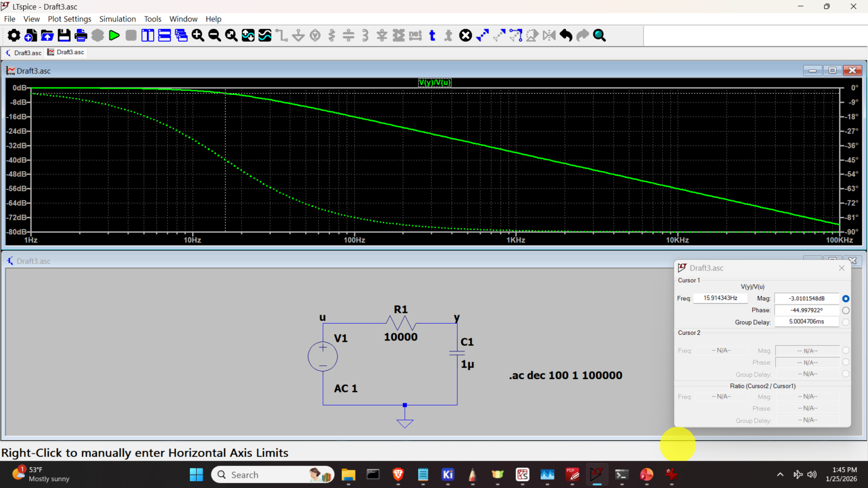Select the Inductor component tool
This screenshot has width=868, height=488.
tap(366, 35)
